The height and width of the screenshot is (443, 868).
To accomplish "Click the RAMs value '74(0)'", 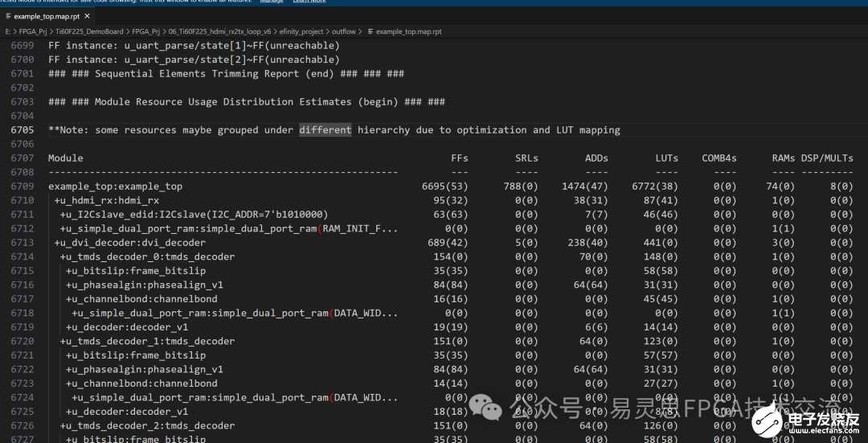I will point(780,187).
